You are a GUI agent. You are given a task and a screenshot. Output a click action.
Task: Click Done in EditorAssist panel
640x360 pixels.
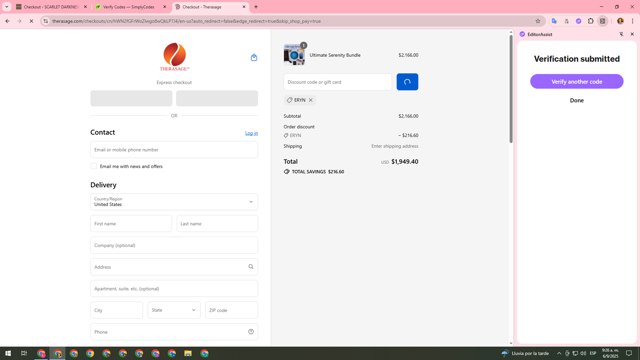pyautogui.click(x=576, y=100)
